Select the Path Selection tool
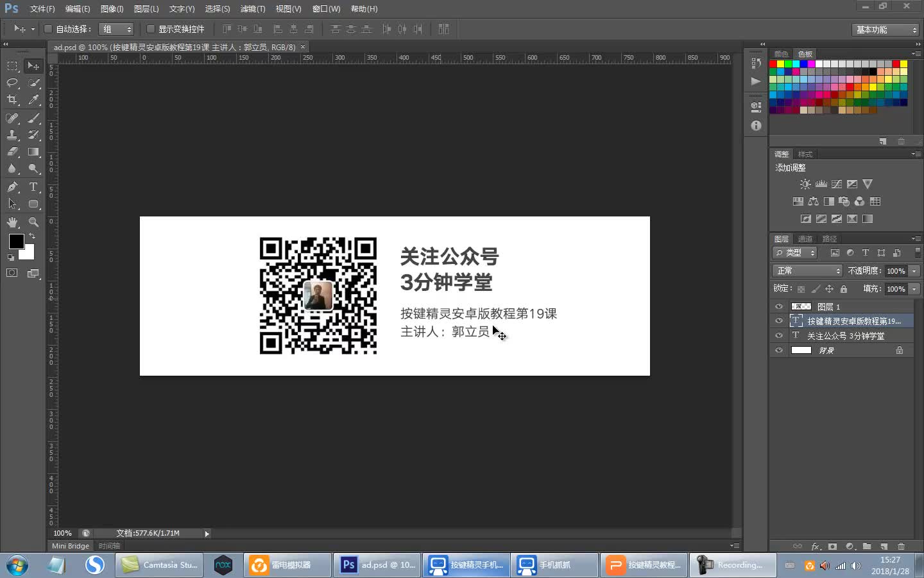This screenshot has height=578, width=924. [x=12, y=204]
